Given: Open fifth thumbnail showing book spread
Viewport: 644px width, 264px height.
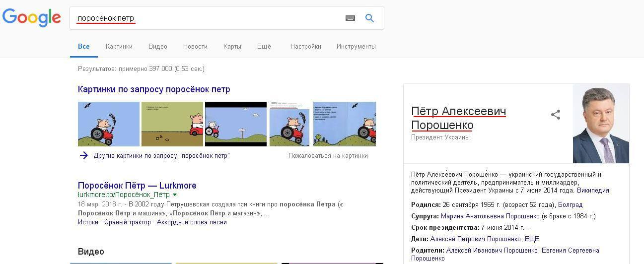Looking at the screenshot, I should point(345,124).
